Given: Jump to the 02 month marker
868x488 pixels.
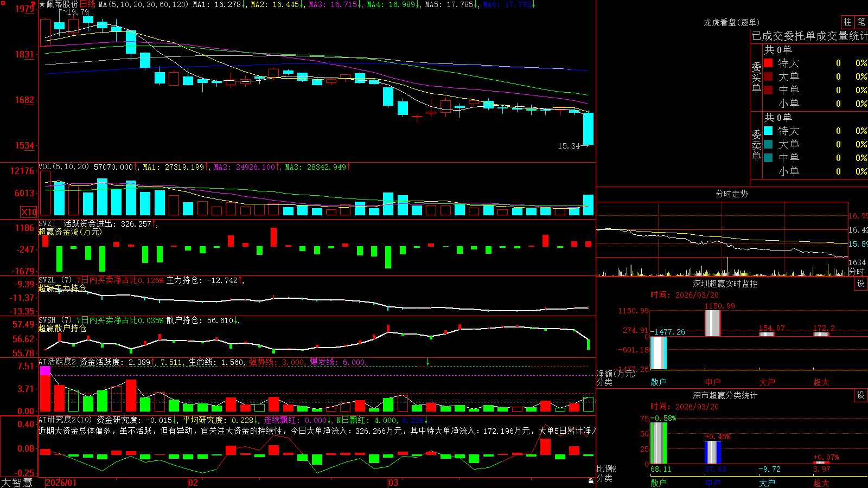Looking at the screenshot, I should pos(193,483).
